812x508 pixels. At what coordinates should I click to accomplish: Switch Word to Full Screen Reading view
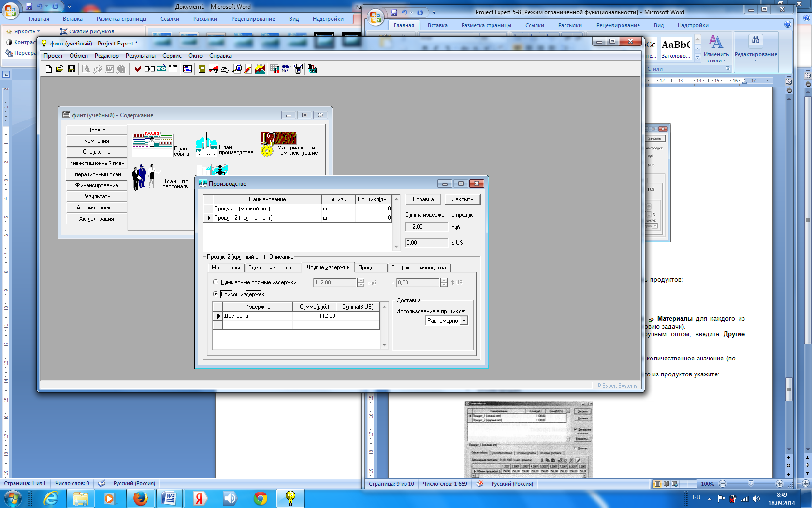point(666,484)
